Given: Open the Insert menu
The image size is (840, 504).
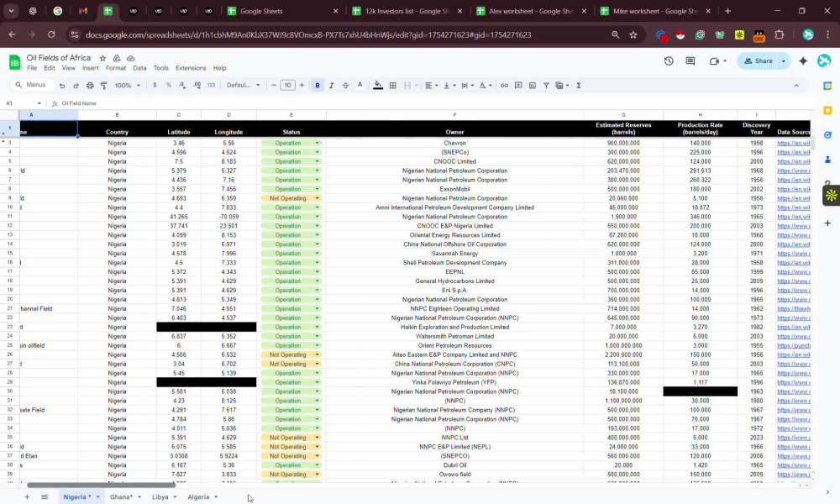Looking at the screenshot, I should (x=91, y=68).
